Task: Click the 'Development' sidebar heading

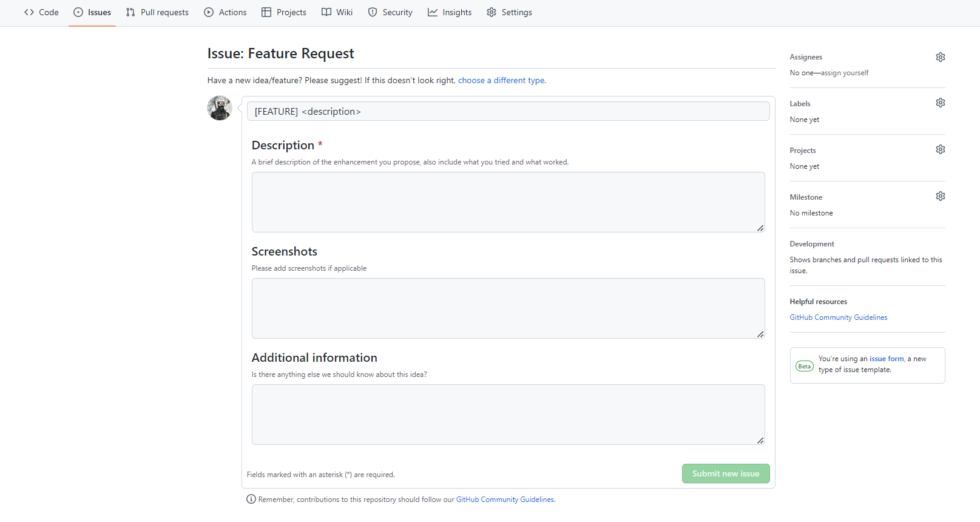Action: (x=812, y=244)
